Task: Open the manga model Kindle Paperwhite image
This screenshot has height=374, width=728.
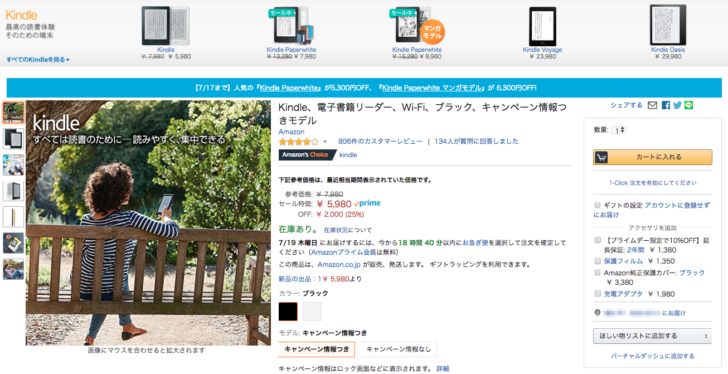Action: (x=417, y=26)
